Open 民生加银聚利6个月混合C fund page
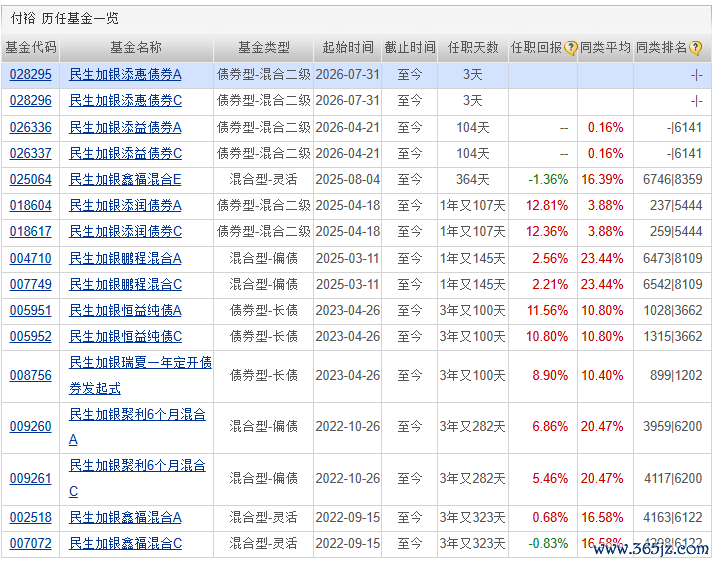The image size is (716, 564). pyautogui.click(x=137, y=479)
